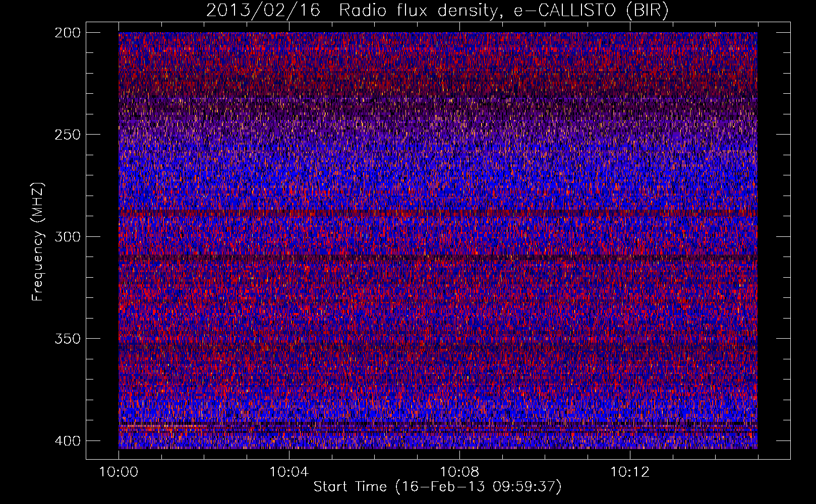Click the 10:00 time tick label
The height and width of the screenshot is (504, 816).
coord(119,472)
